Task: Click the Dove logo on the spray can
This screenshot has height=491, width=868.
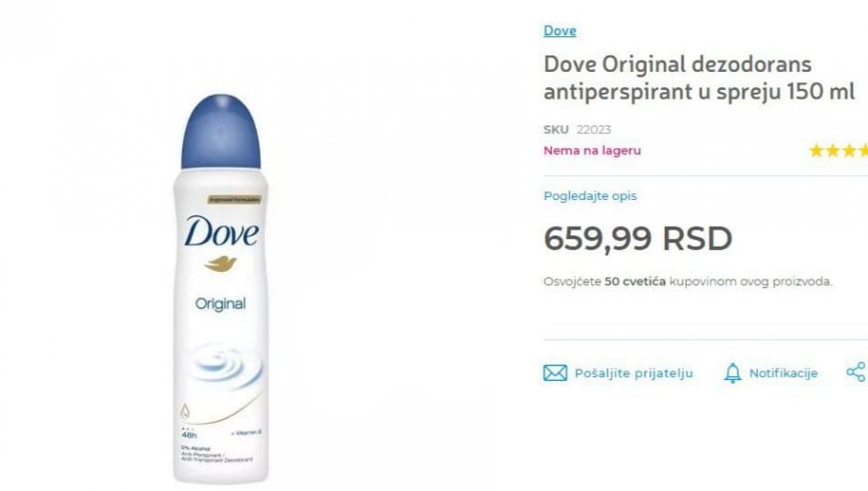Action: tap(221, 231)
